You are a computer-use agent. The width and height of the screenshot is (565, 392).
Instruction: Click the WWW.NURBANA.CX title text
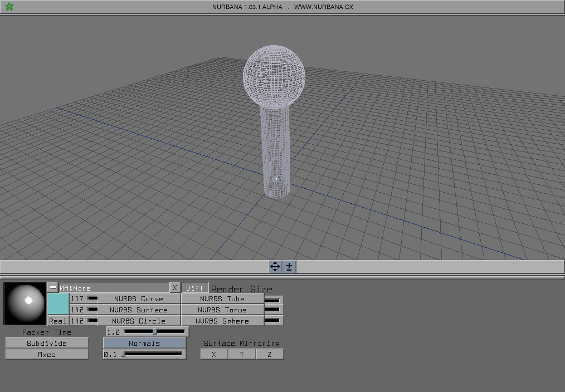coord(324,7)
